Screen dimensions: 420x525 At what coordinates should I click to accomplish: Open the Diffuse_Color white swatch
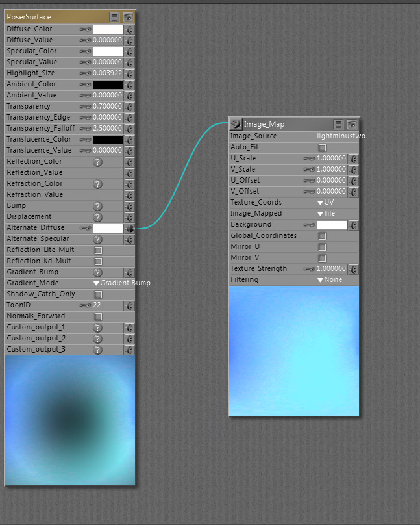pyautogui.click(x=108, y=29)
